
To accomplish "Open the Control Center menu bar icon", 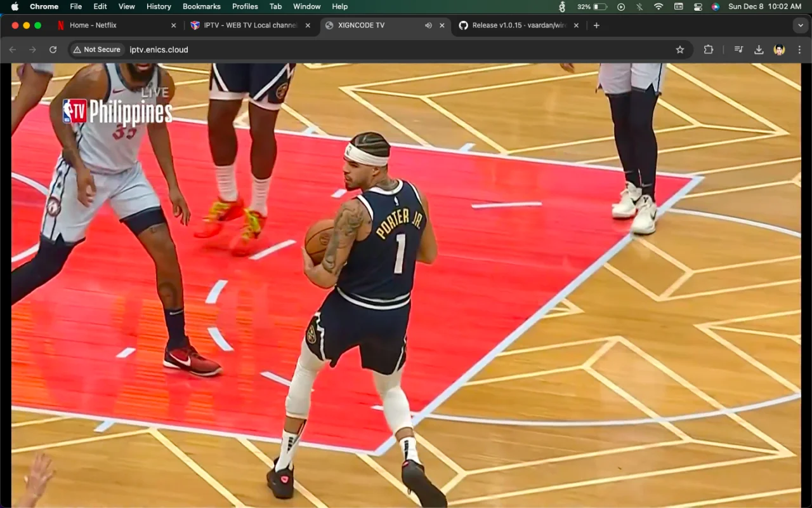I will coord(698,6).
